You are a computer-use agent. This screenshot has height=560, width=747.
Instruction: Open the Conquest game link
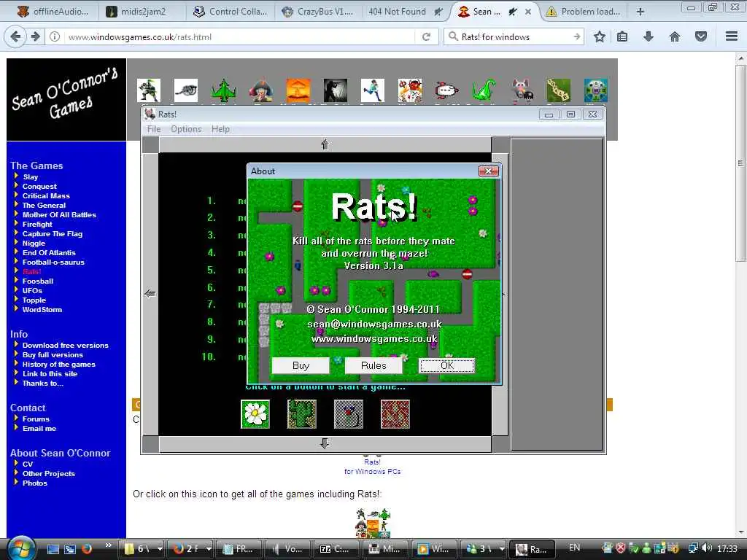click(39, 186)
